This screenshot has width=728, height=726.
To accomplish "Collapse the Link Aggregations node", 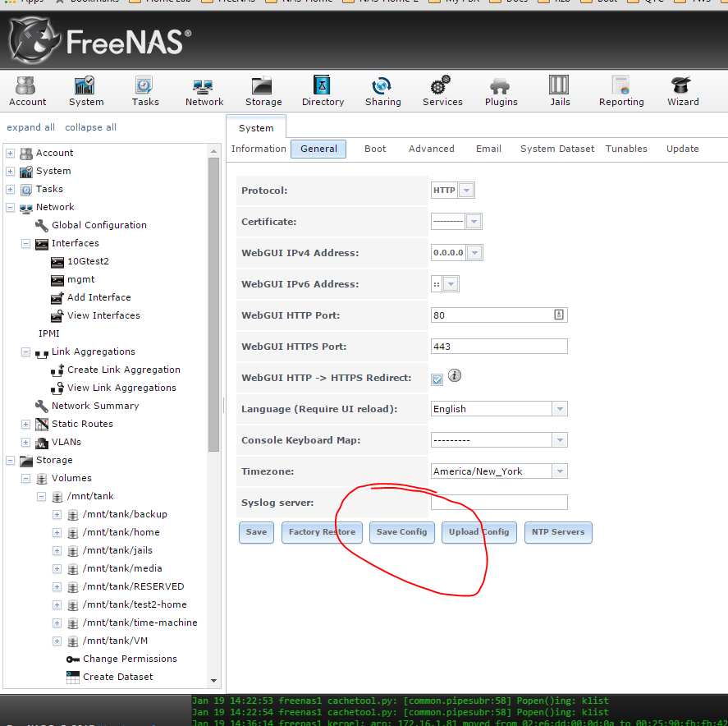I will point(26,352).
